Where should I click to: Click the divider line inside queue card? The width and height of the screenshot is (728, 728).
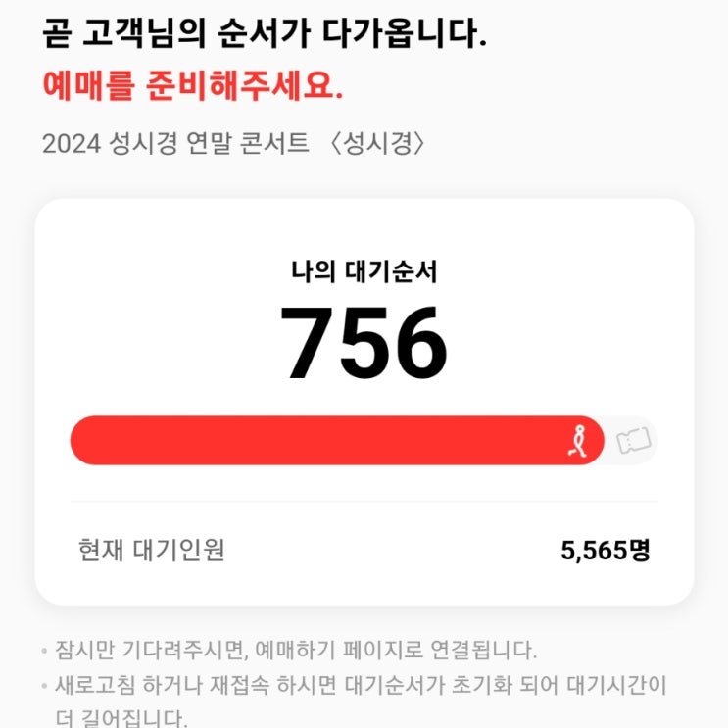click(364, 502)
